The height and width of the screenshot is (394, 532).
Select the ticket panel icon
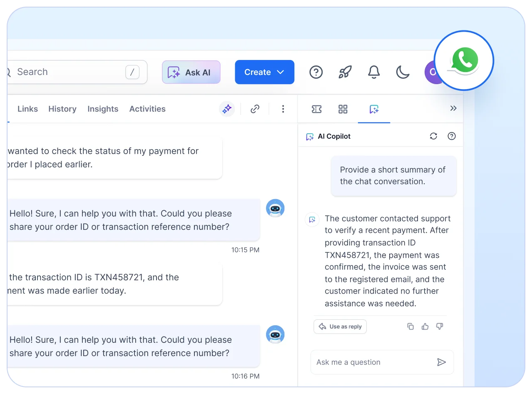tap(316, 109)
